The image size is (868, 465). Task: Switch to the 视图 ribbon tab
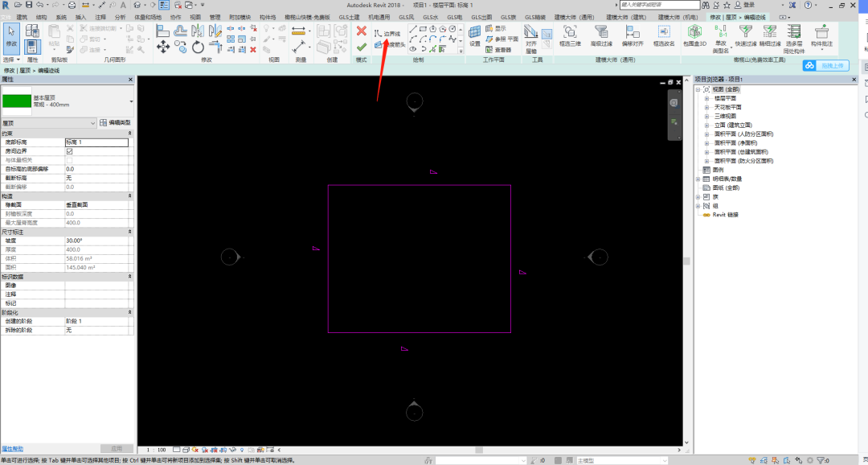tap(195, 17)
